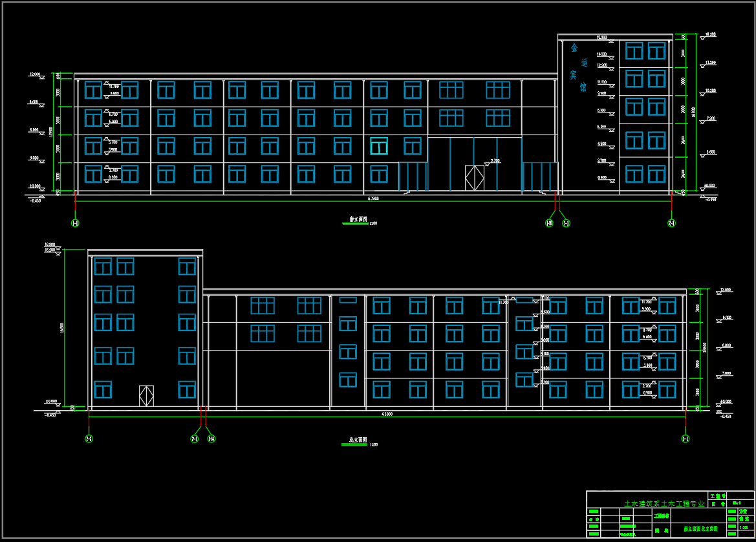Screen dimensions: 756x542
Task: Click the 土木建筑系土木工程专业 title block text
Action: click(664, 503)
